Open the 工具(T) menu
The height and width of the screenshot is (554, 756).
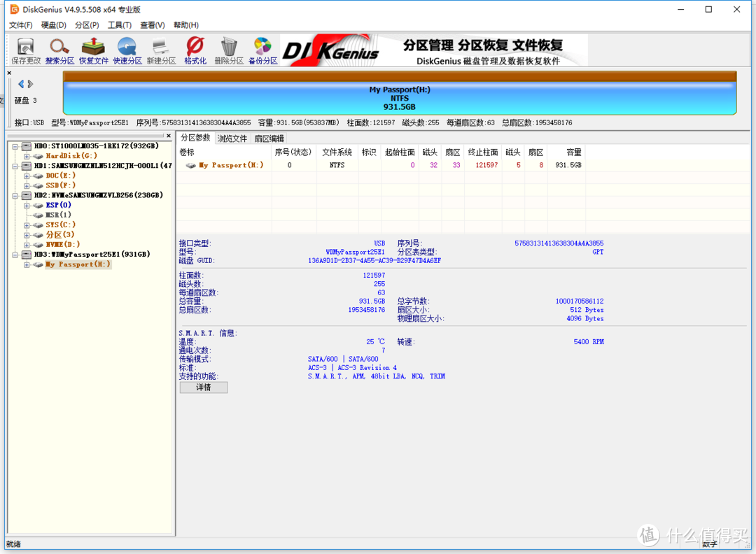coord(120,25)
